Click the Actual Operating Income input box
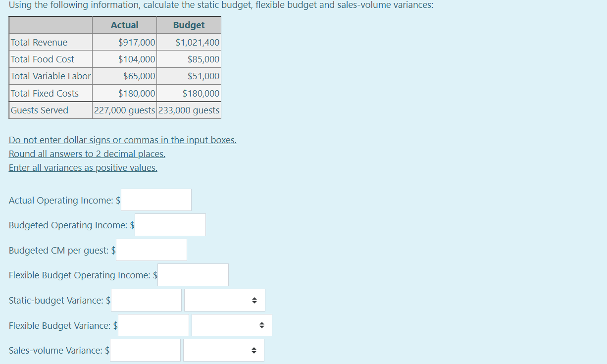Screen dimensions: 607x364 (x=156, y=200)
